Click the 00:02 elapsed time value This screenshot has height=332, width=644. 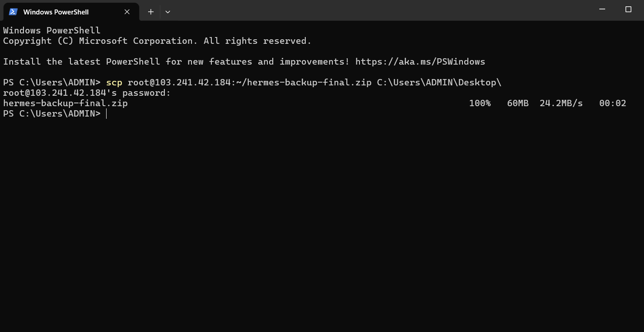click(x=612, y=103)
